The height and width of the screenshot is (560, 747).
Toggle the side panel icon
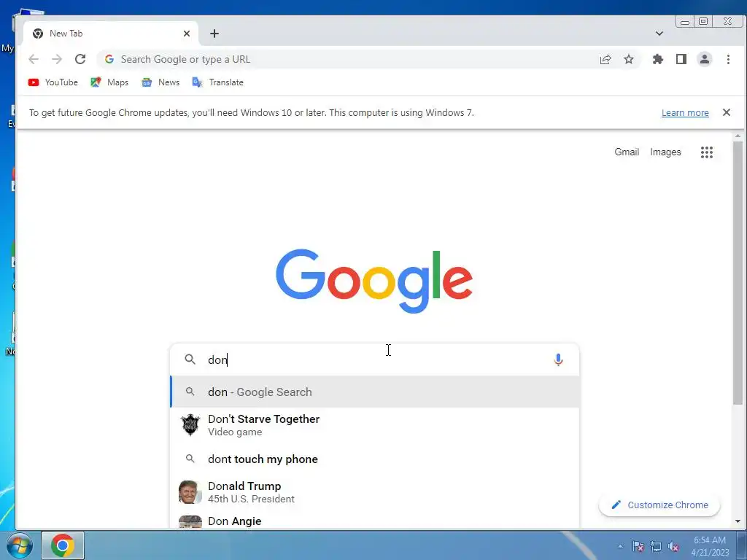pos(681,59)
